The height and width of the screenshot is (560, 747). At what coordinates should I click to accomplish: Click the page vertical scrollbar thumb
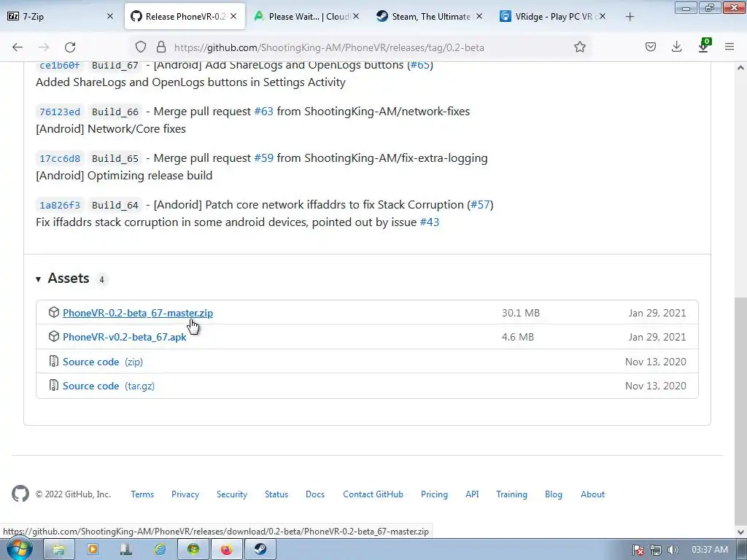tap(740, 410)
